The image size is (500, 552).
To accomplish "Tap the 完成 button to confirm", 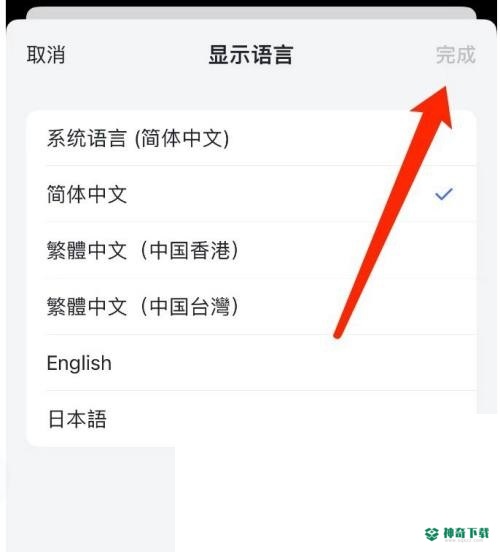I will tap(456, 55).
